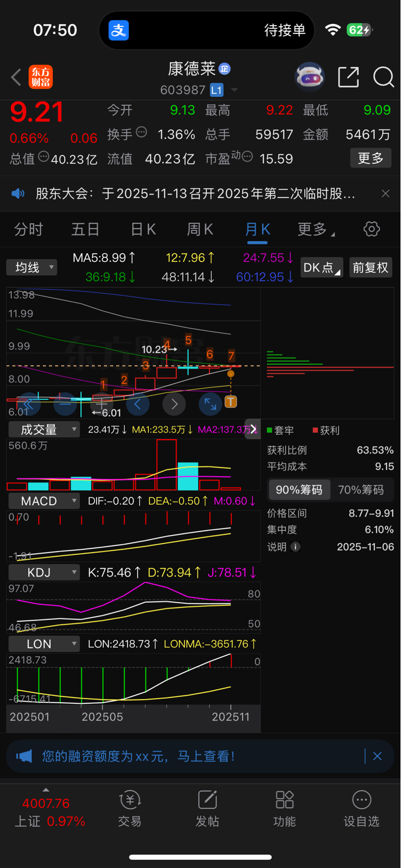Tap the info icon next to 总值

pos(44,156)
